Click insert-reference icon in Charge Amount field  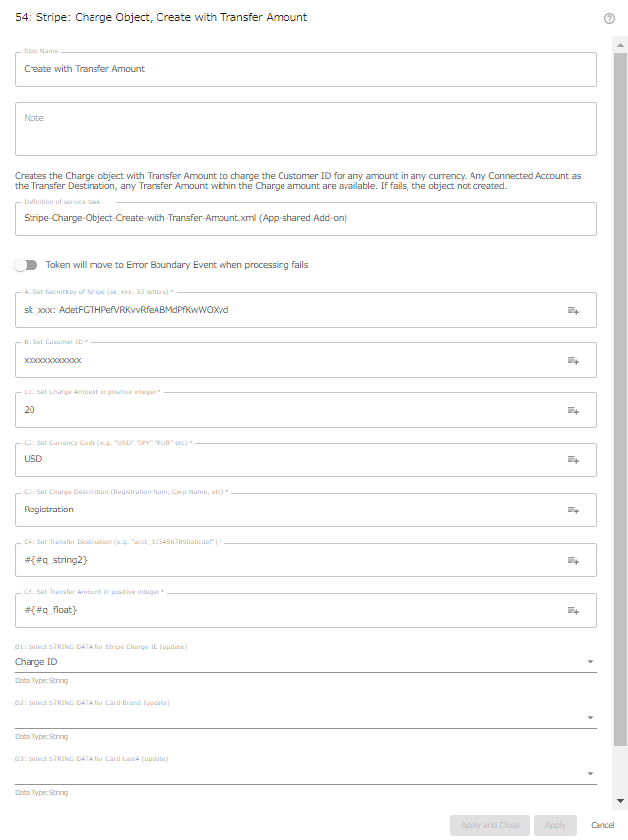[x=573, y=410]
